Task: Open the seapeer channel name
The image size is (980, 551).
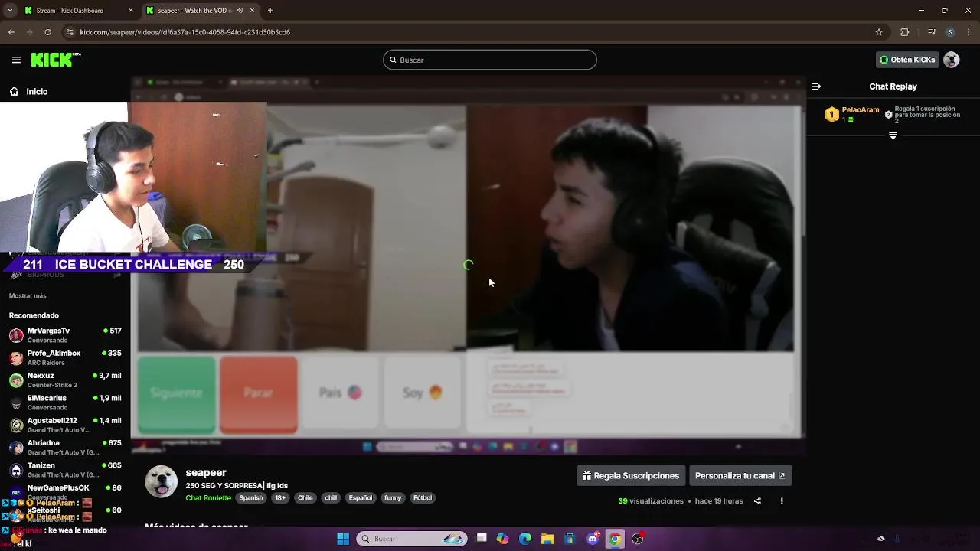Action: coord(206,472)
